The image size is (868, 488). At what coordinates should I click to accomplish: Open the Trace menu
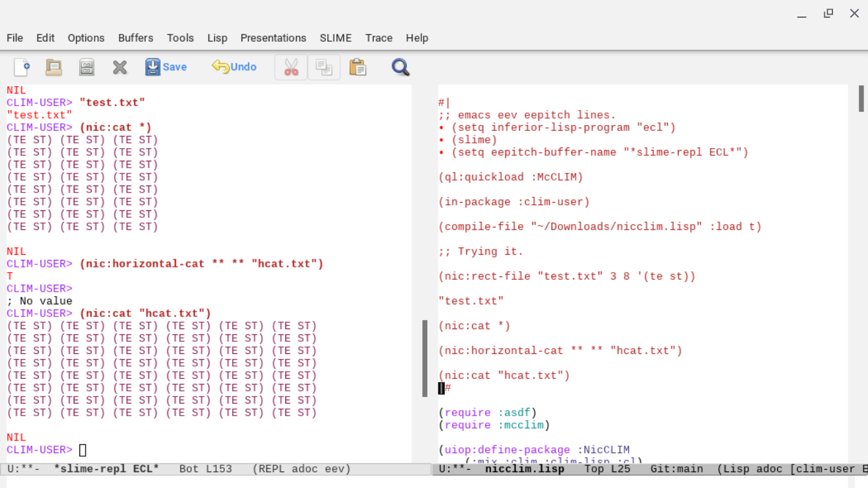(x=379, y=38)
